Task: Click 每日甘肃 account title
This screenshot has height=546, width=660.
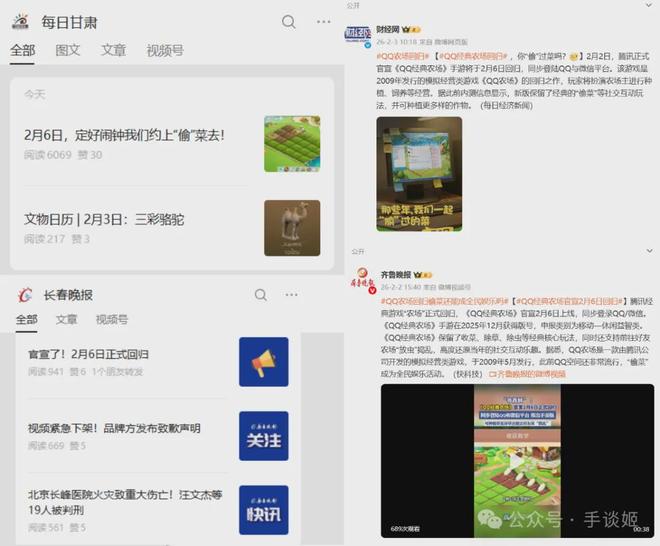Action: pyautogui.click(x=69, y=22)
